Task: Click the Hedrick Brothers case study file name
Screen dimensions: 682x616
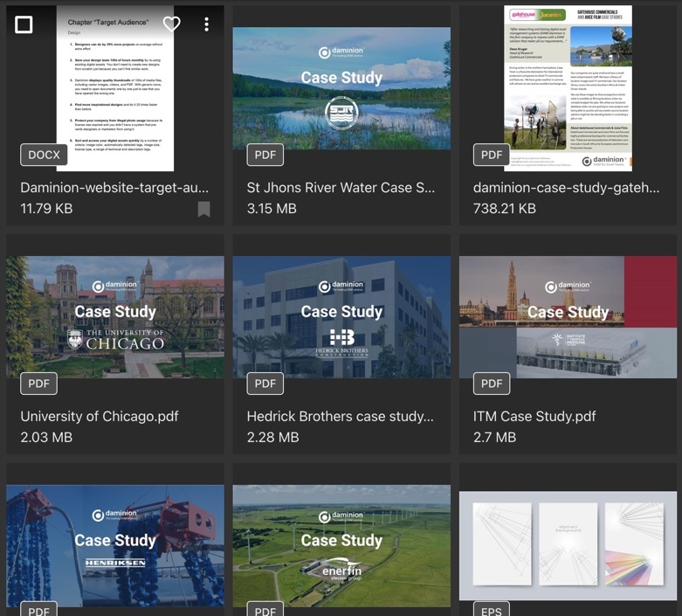Action: 340,416
